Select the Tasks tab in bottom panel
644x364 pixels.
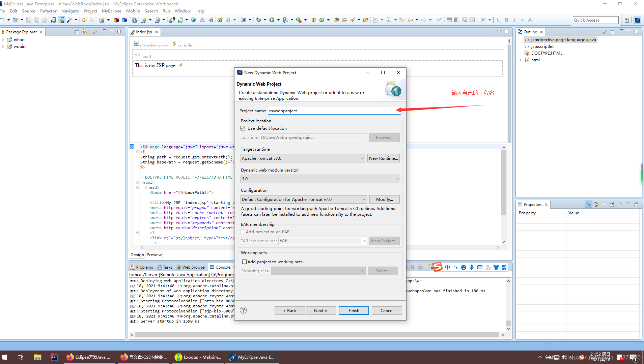[x=165, y=267]
